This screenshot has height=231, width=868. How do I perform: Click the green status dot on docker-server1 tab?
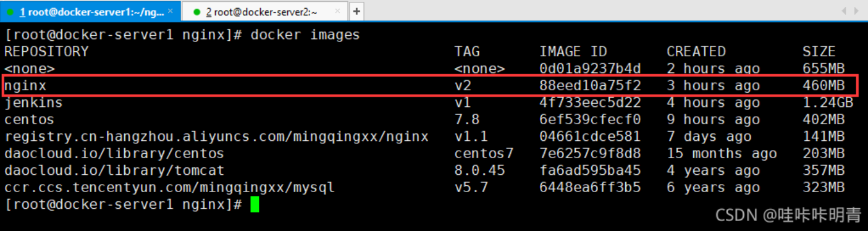click(x=11, y=12)
